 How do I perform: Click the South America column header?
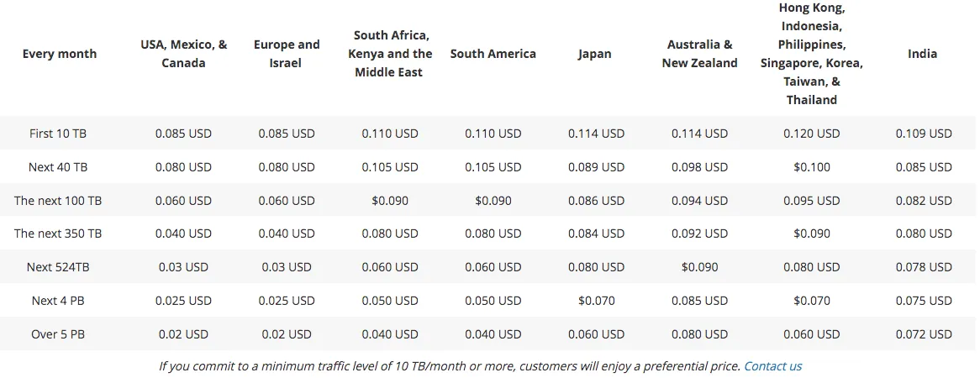493,54
